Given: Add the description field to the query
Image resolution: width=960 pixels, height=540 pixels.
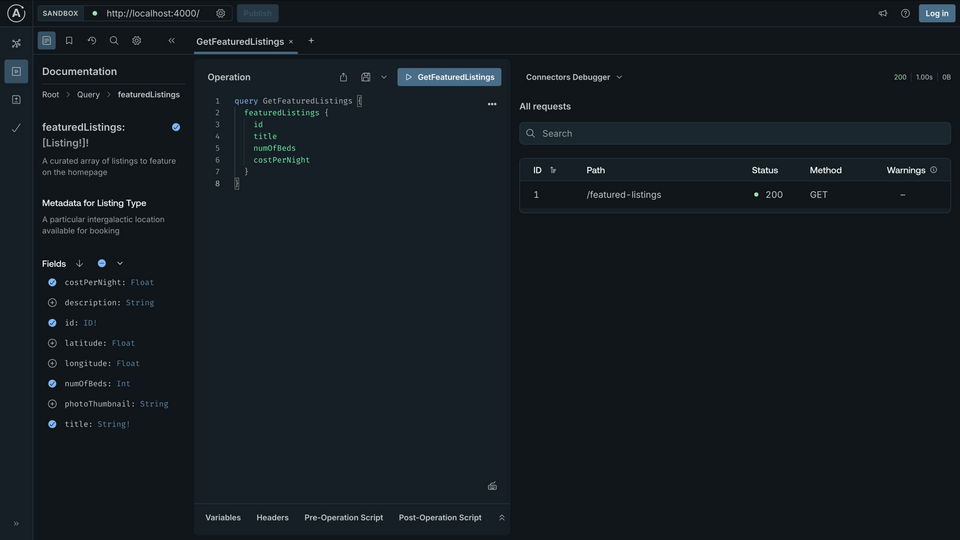Looking at the screenshot, I should pos(53,303).
